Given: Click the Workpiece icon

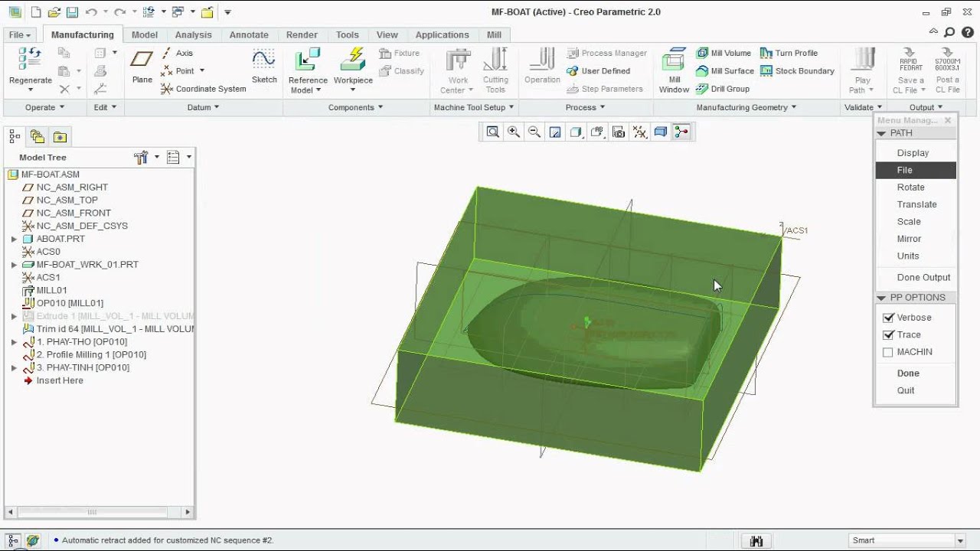Looking at the screenshot, I should [x=353, y=59].
